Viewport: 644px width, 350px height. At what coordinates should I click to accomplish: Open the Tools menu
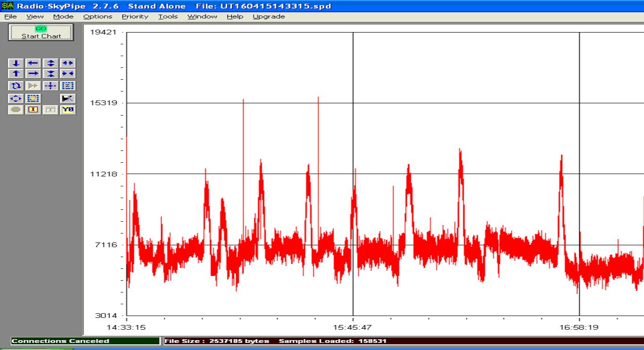[x=168, y=17]
